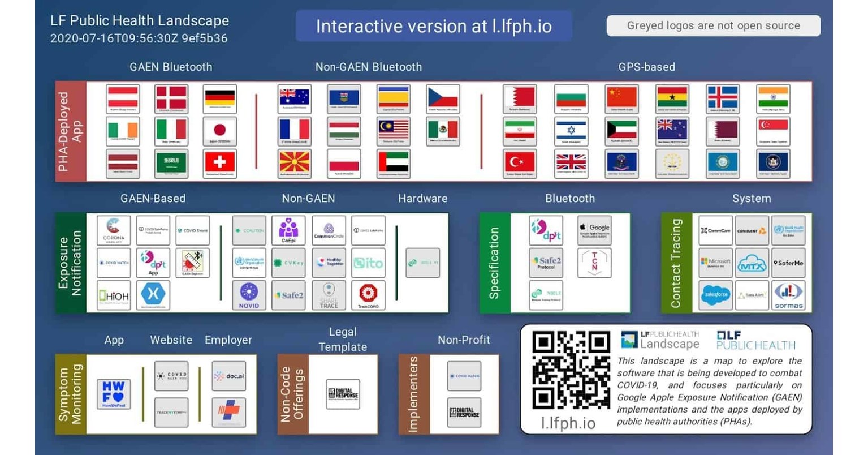Select the TrackMyTemp website card
This screenshot has width=868, height=455.
(171, 413)
